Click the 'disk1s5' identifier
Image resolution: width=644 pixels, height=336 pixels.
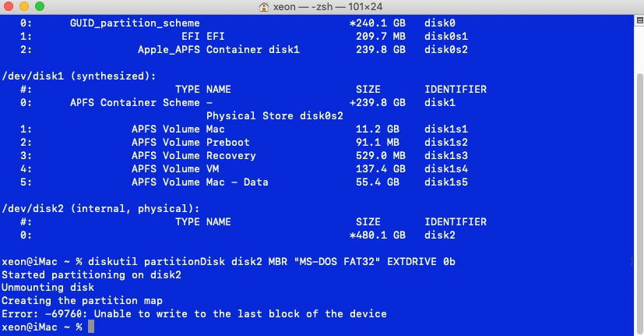tap(446, 182)
